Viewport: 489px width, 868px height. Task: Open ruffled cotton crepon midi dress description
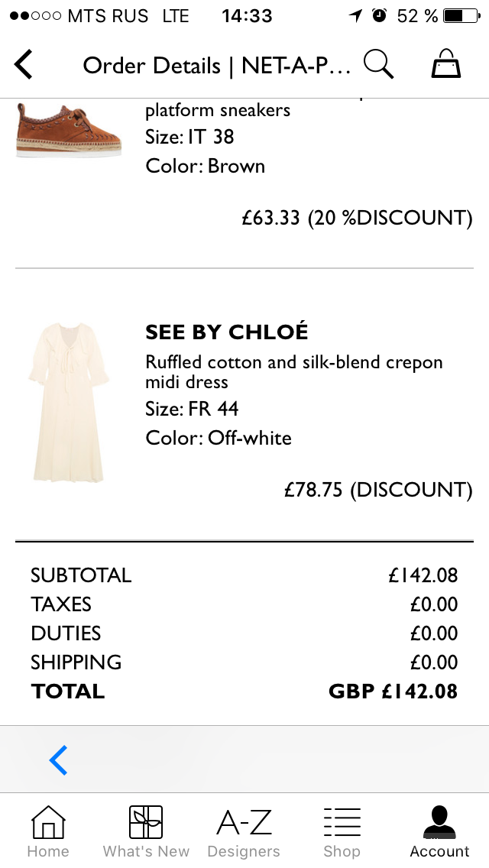[294, 372]
